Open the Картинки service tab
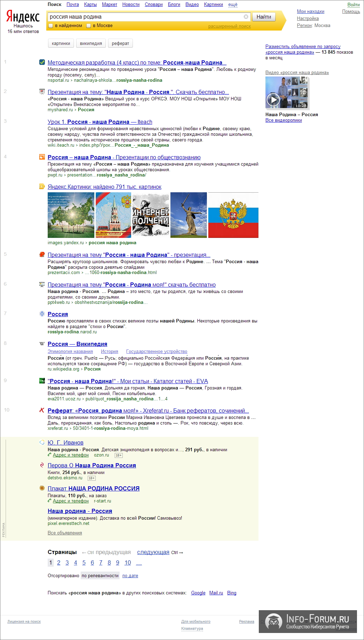The image size is (364, 640). pos(214,5)
